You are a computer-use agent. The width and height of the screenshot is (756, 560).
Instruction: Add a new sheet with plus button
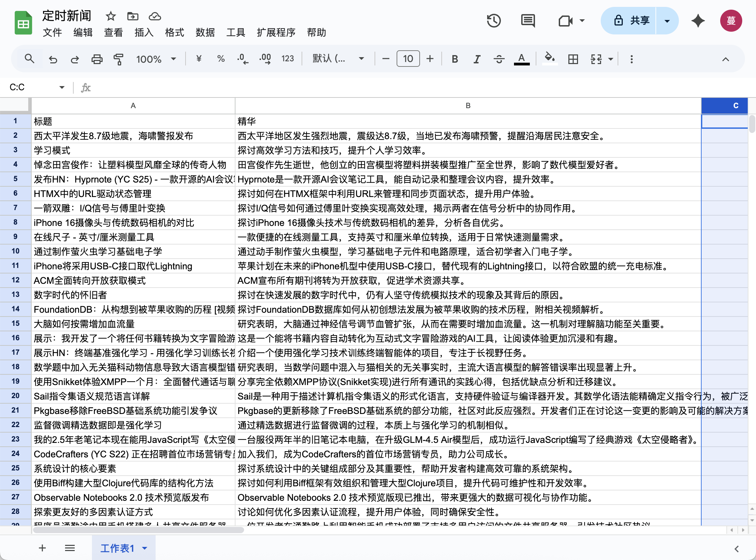point(42,548)
